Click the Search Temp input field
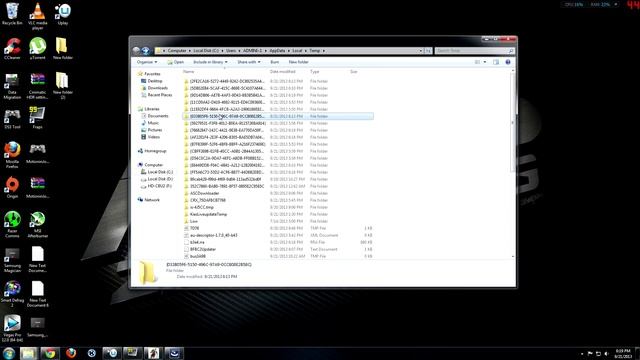The width and height of the screenshot is (640, 360). pyautogui.click(x=474, y=51)
